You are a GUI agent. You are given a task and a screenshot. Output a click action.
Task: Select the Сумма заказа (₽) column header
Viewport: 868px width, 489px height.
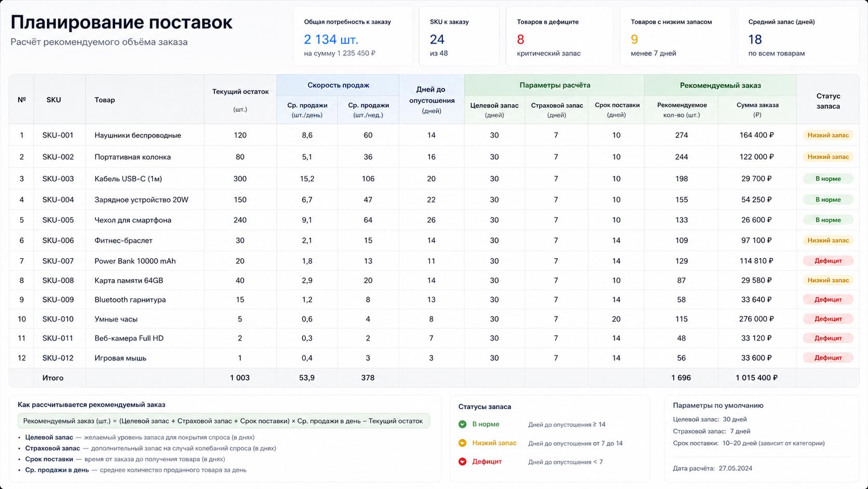[x=757, y=110]
